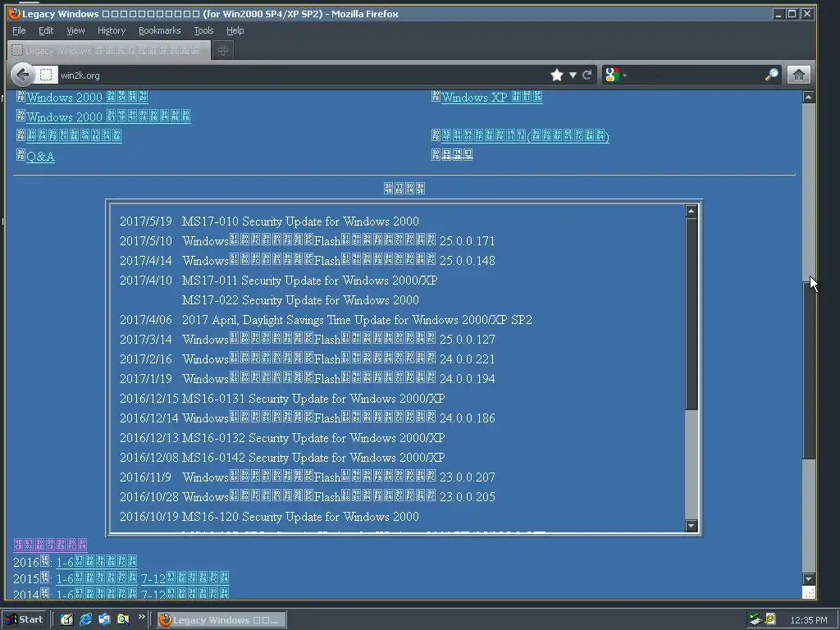Viewport: 840px width, 630px height.
Task: Click the news box scroll up arrow
Action: coord(691,211)
